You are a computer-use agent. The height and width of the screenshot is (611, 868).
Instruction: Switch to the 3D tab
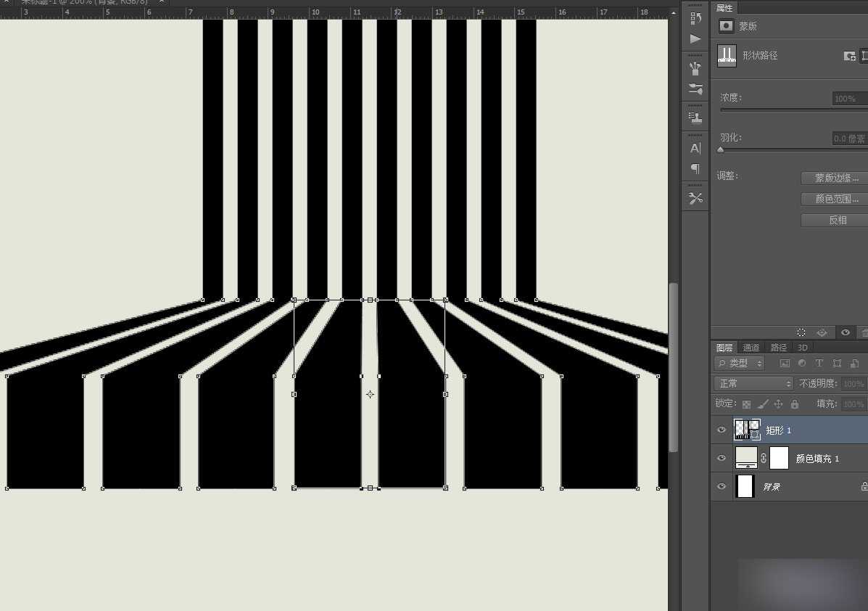[803, 348]
